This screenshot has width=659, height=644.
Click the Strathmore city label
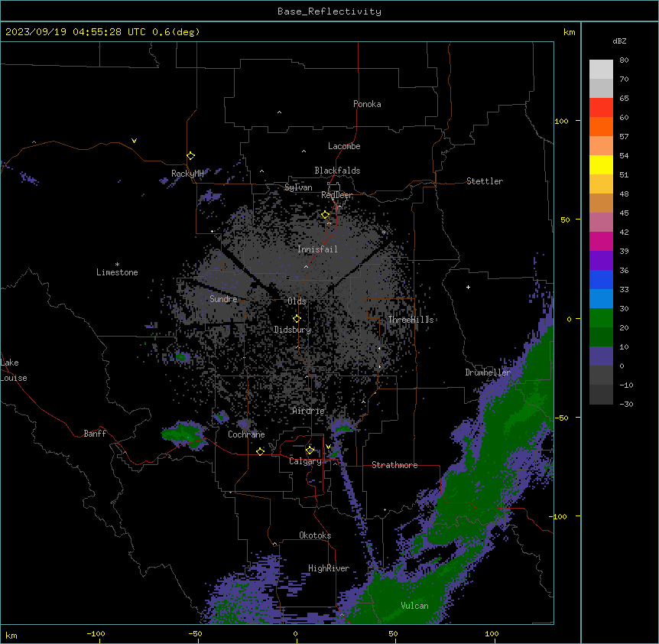coord(394,465)
